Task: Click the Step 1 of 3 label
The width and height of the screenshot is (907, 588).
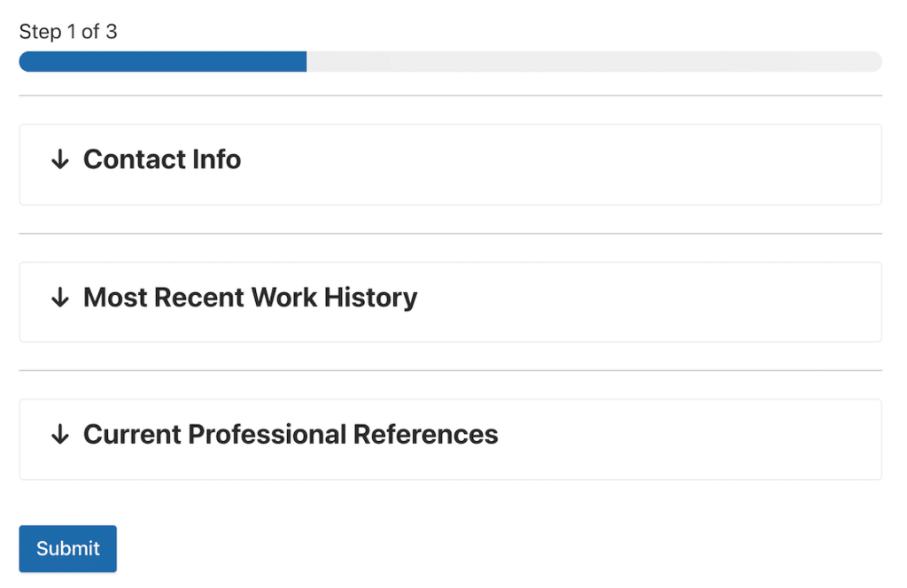Action: (68, 32)
